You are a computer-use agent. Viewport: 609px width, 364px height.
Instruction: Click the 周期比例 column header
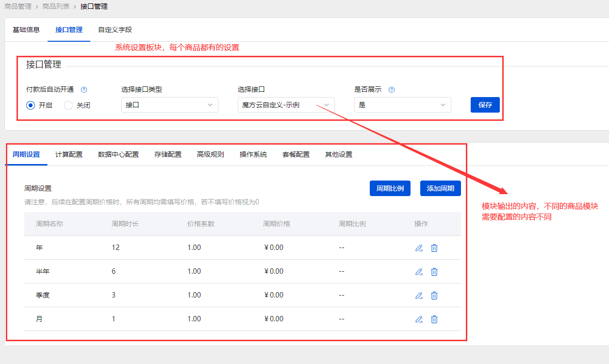click(x=352, y=224)
